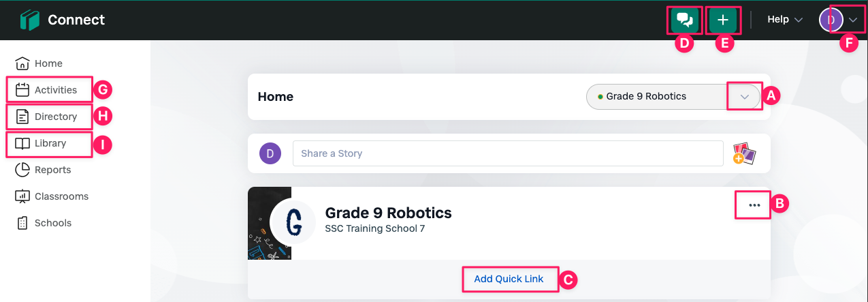Viewport: 868px width, 302px height.
Task: Open the Help dropdown menu
Action: [x=785, y=20]
